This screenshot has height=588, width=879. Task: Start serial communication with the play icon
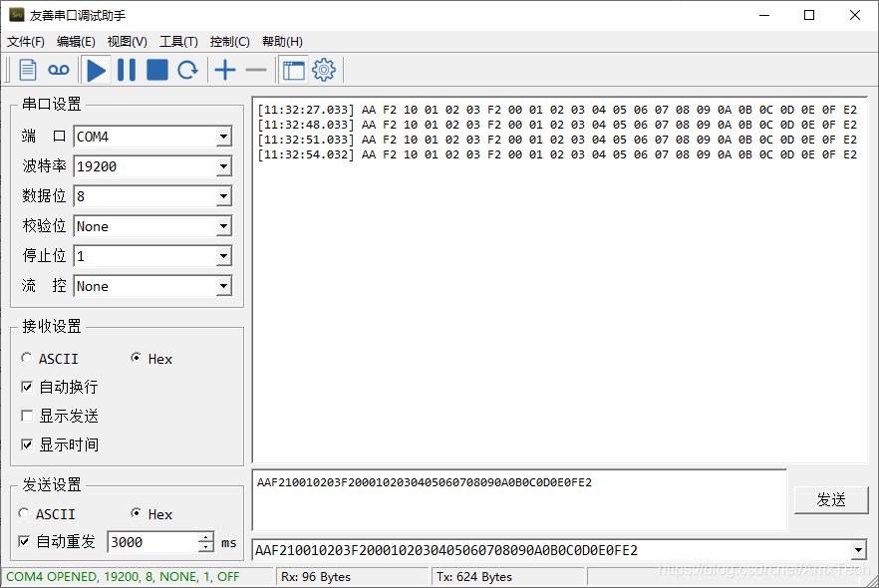tap(96, 71)
